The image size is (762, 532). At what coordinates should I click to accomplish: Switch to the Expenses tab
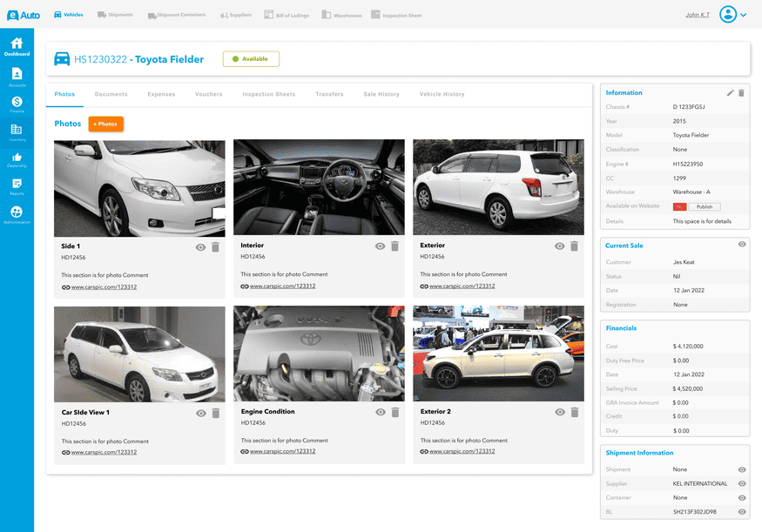161,94
